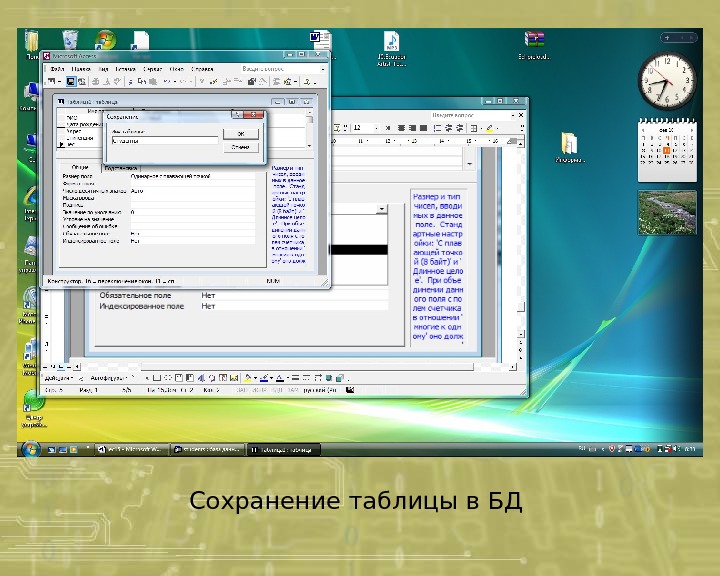Viewport: 720px width, 576px height.
Task: Click the clock gadget on desktop sidebar
Action: (x=667, y=81)
